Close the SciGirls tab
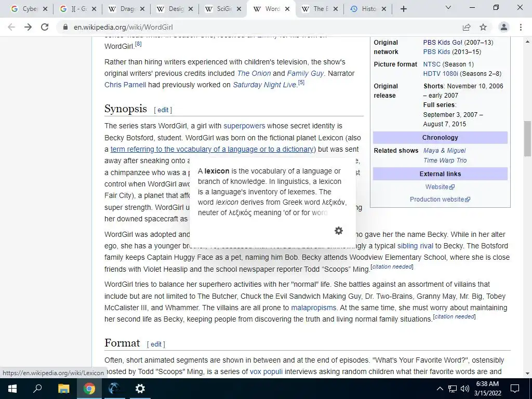Image resolution: width=532 pixels, height=399 pixels. click(x=239, y=9)
